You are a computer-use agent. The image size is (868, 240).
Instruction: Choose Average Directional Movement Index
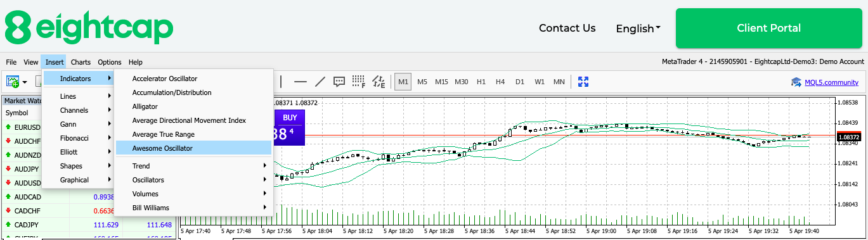pyautogui.click(x=193, y=120)
